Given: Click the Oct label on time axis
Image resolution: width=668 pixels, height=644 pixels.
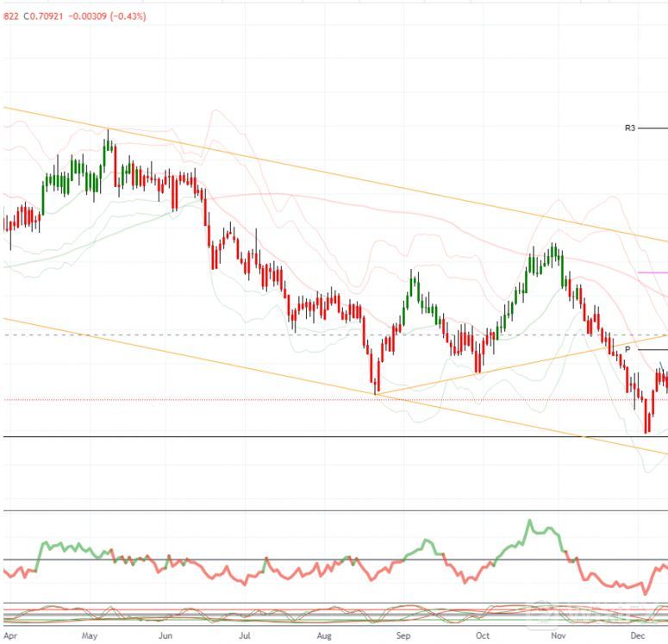Looking at the screenshot, I should [481, 635].
